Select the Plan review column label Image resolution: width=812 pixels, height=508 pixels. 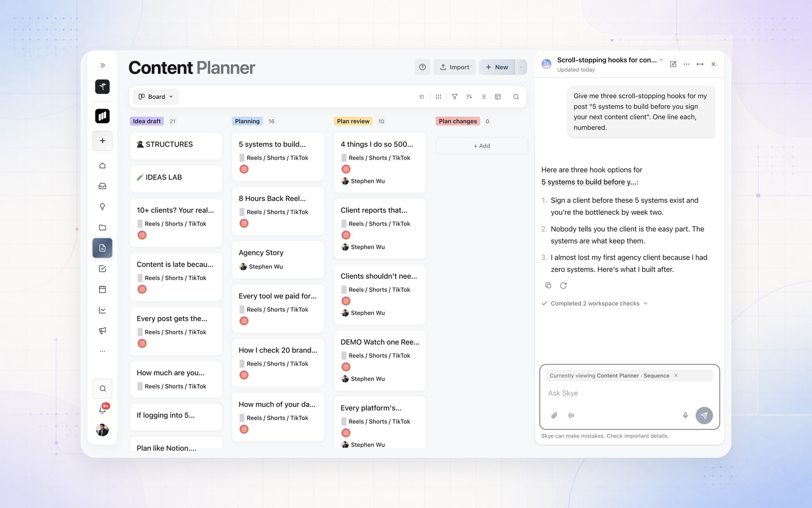[353, 121]
